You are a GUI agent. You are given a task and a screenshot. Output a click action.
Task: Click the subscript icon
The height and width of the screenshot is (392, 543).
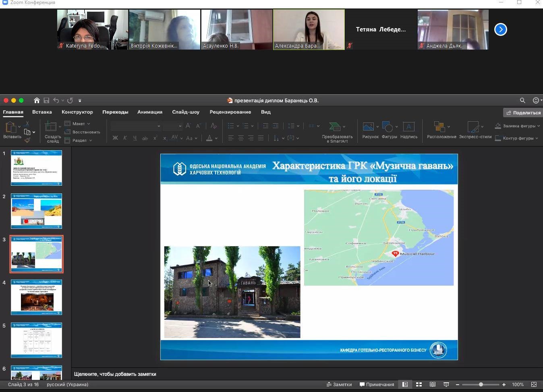(165, 138)
